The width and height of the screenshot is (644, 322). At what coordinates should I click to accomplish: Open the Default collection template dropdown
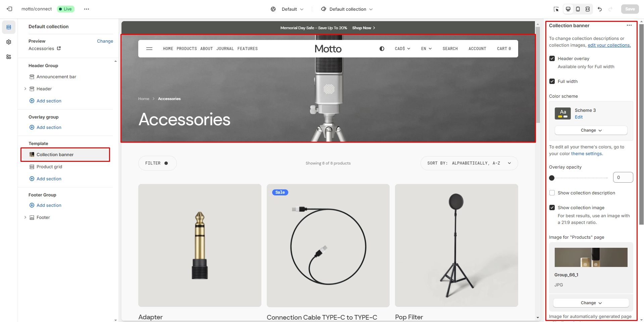(x=347, y=9)
